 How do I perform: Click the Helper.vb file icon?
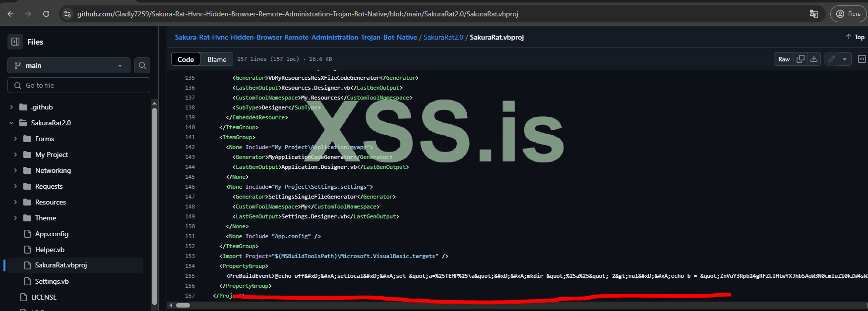click(x=27, y=250)
